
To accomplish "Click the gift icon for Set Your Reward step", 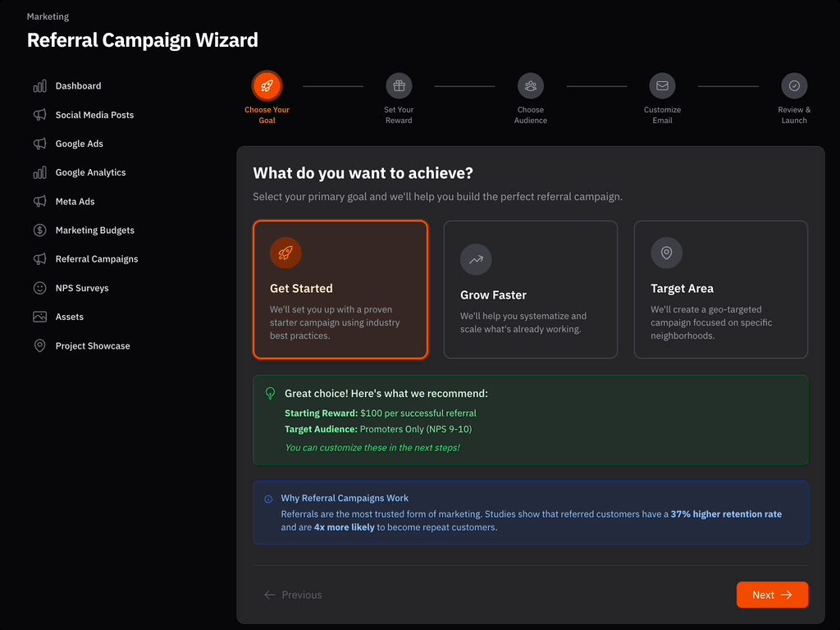I will [x=399, y=86].
